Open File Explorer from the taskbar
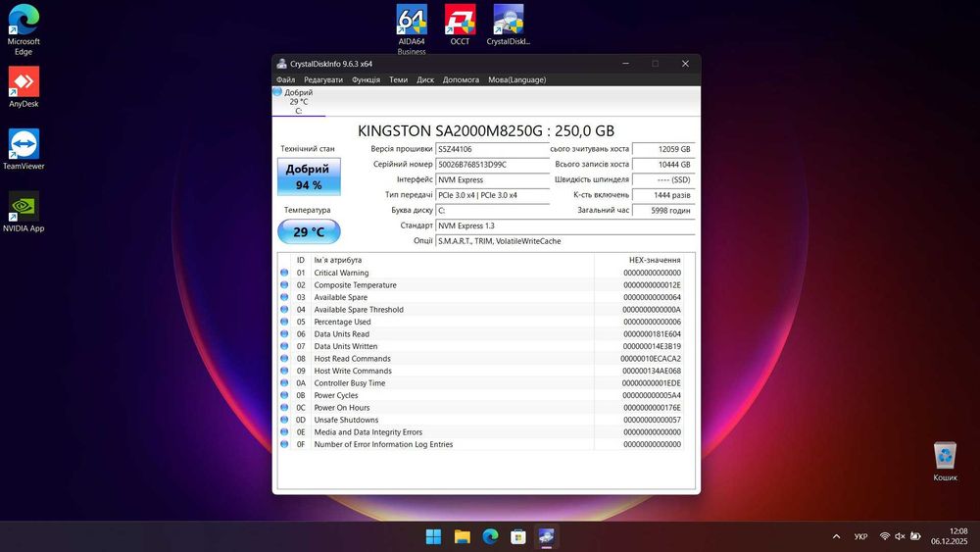This screenshot has height=552, width=980. pyautogui.click(x=462, y=536)
